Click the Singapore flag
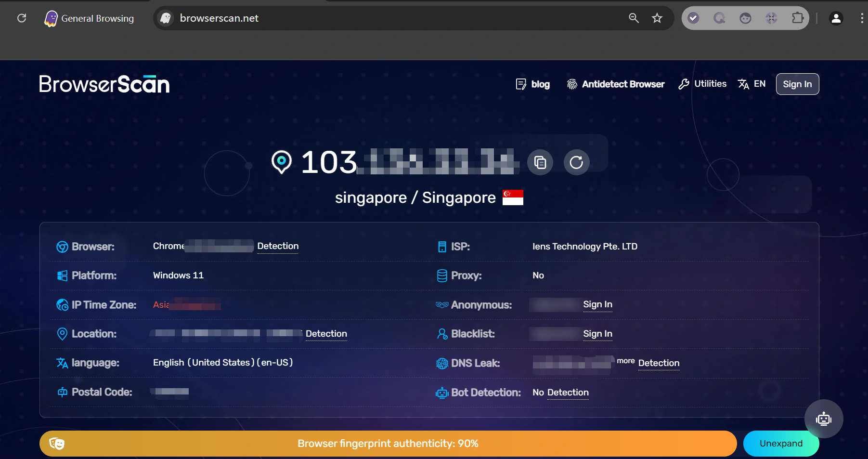The width and height of the screenshot is (868, 459). click(513, 197)
